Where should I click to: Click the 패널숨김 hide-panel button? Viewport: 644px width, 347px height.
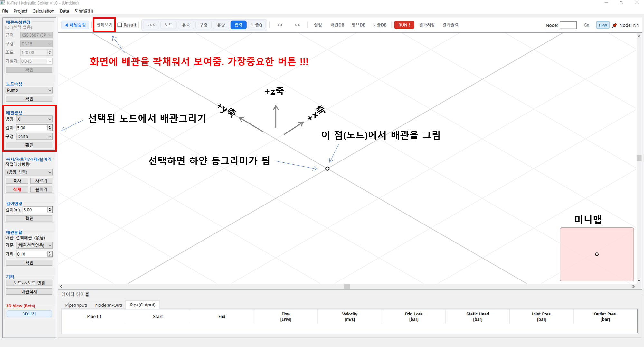pos(75,25)
